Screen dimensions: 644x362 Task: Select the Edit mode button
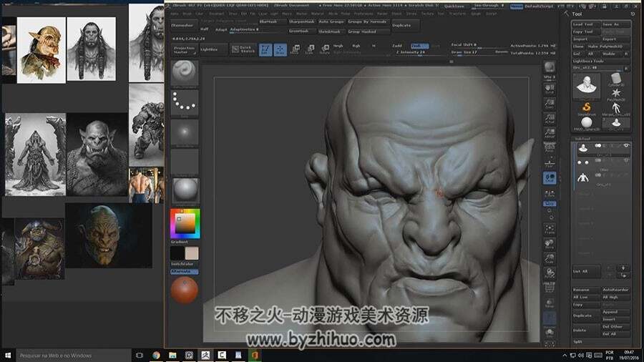coord(265,49)
